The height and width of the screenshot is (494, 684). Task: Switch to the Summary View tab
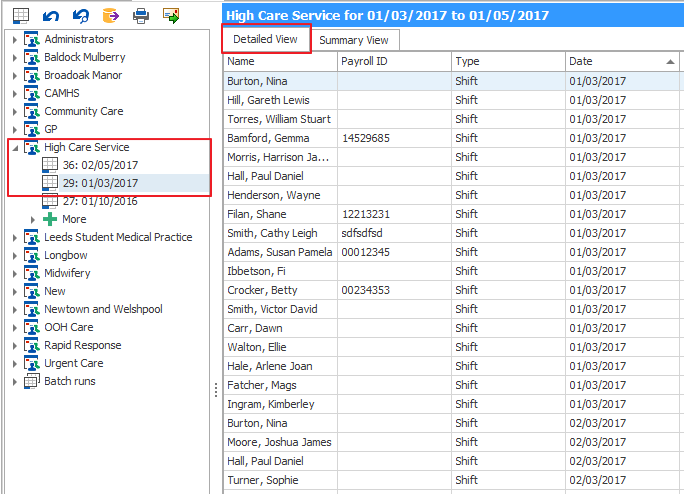click(354, 40)
